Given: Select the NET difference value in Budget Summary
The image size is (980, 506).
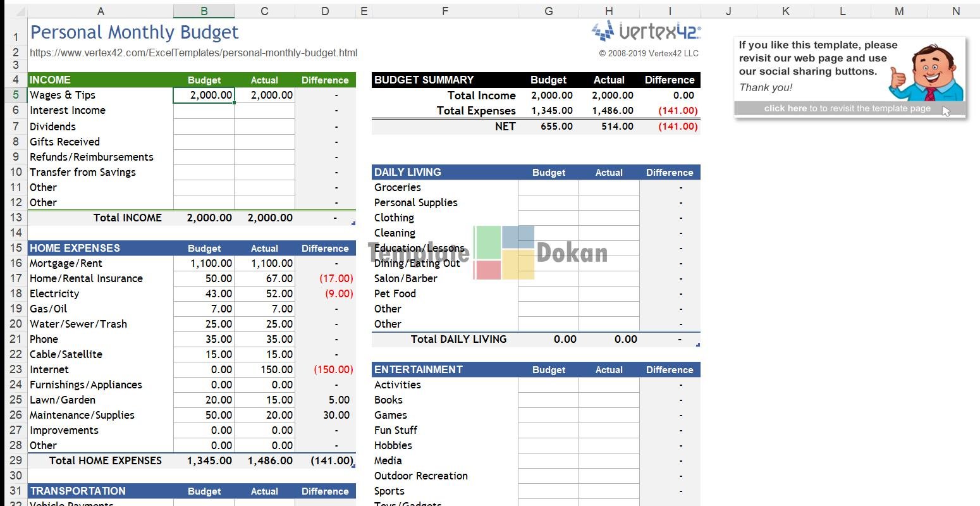Looking at the screenshot, I should 670,126.
